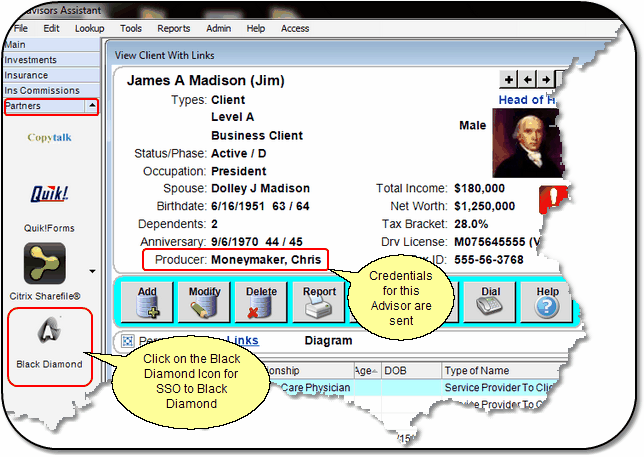Open the Copytalk partner link
The width and height of the screenshot is (644, 457).
click(48, 137)
